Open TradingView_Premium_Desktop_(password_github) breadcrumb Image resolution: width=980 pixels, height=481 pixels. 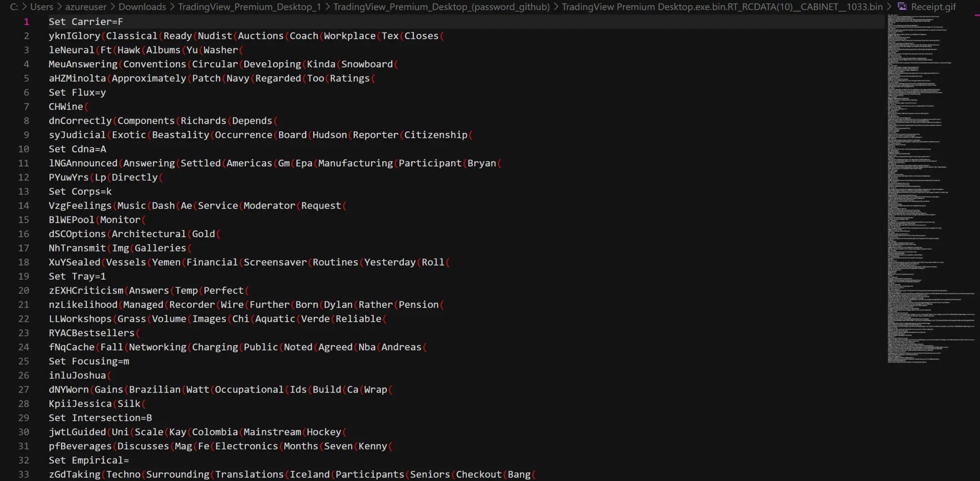[x=441, y=7]
